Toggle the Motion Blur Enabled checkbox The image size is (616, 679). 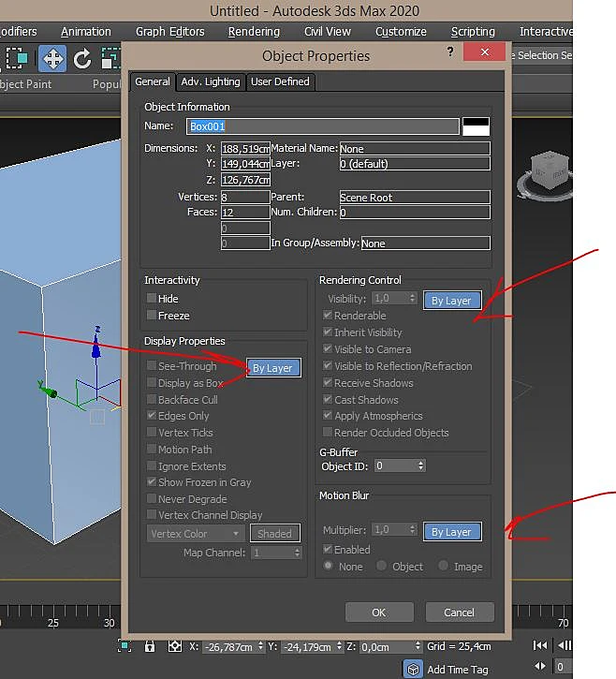[328, 549]
